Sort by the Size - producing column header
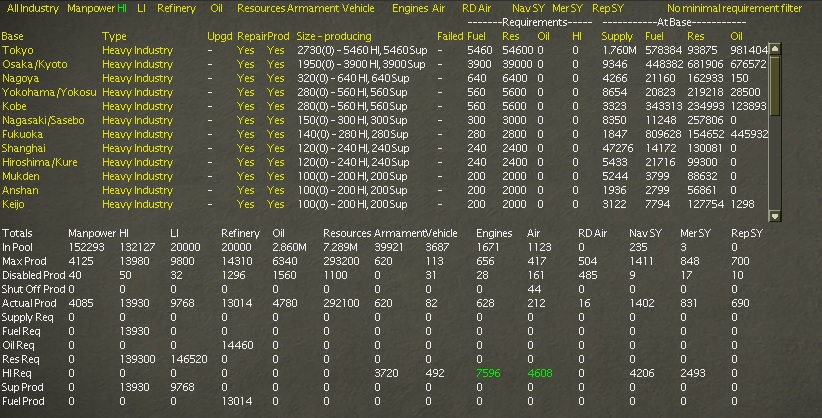This screenshot has height=418, width=822. 333,36
